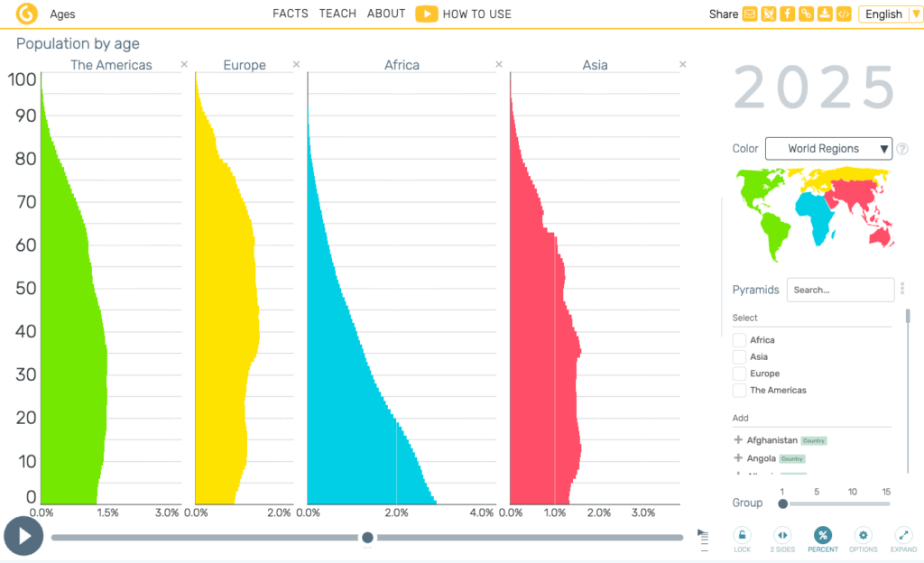Open the English language dropdown
Screen dimensions: 924x563
tap(891, 14)
